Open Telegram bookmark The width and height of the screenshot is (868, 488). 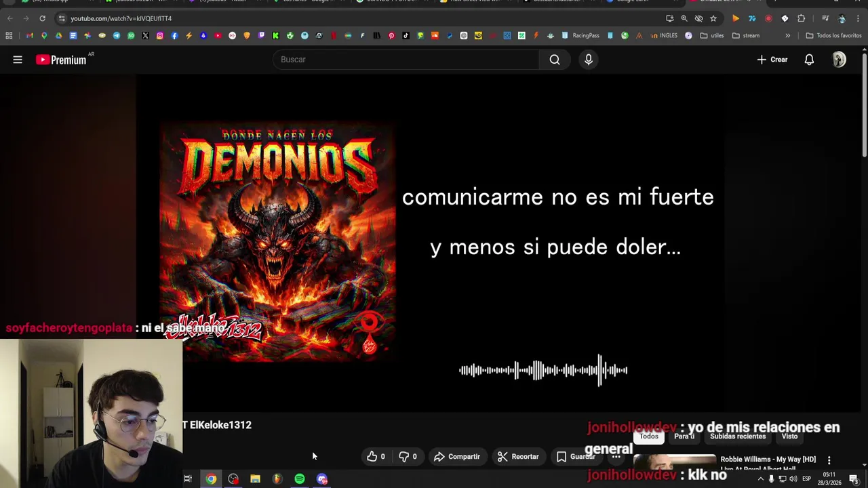(117, 35)
